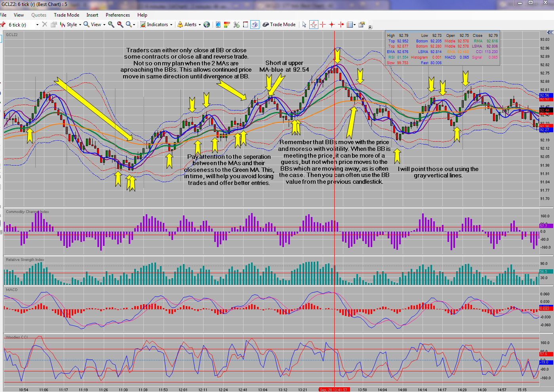The image size is (554, 392).
Task: Click the last toolbar icon before overflow
Action: tap(362, 25)
